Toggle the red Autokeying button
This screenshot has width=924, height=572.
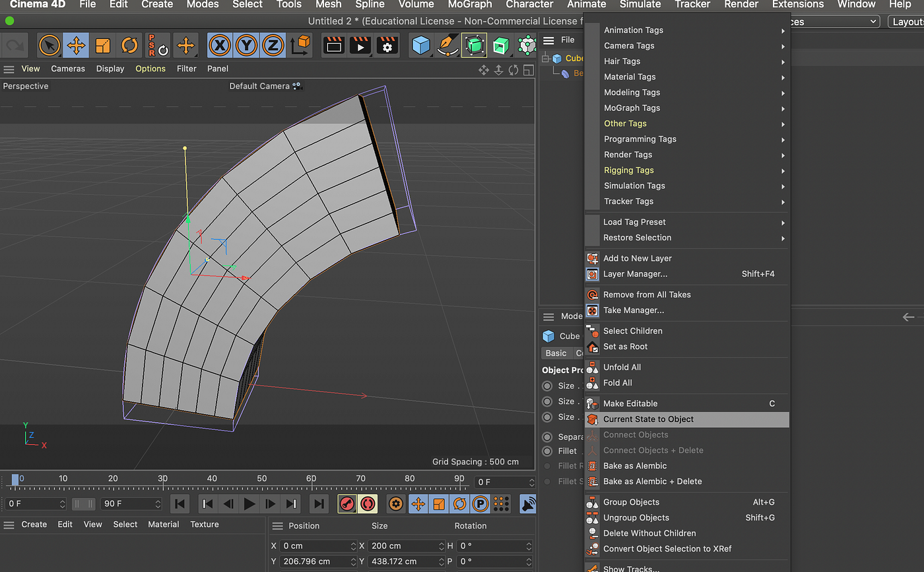368,504
